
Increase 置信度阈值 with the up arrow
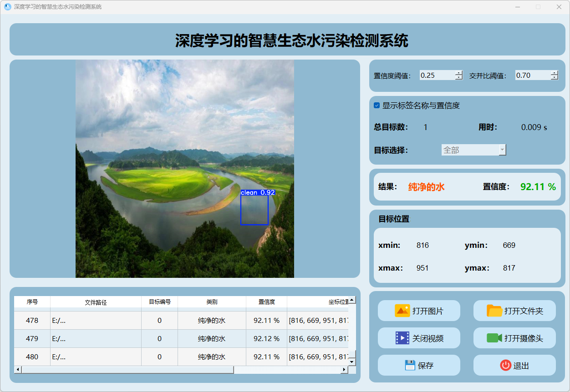point(458,73)
